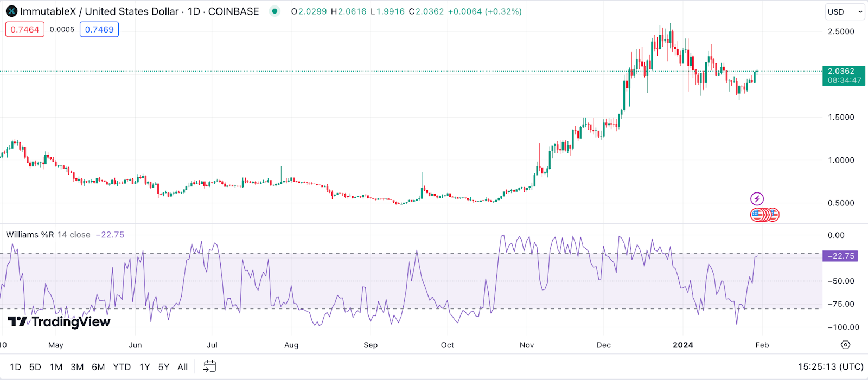Select the 5Y time range

pyautogui.click(x=164, y=367)
